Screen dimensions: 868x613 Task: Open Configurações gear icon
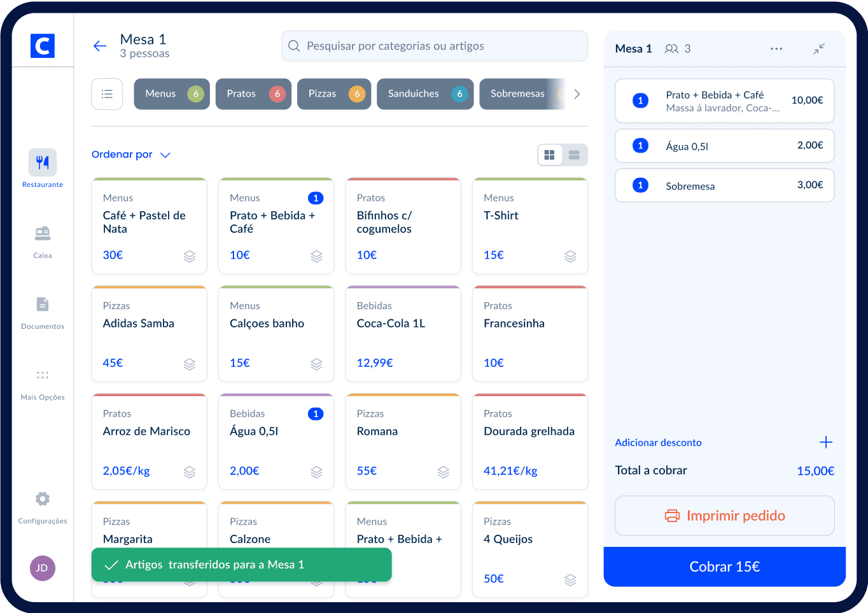click(43, 499)
